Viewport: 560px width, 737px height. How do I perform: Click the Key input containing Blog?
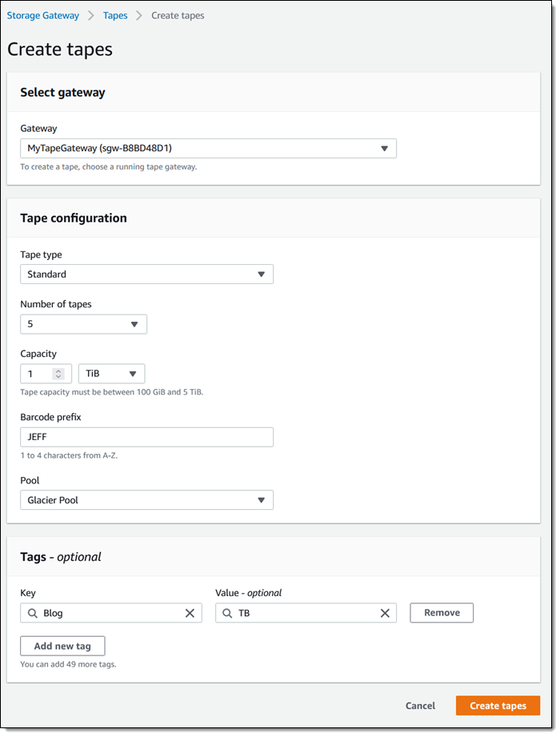(111, 613)
